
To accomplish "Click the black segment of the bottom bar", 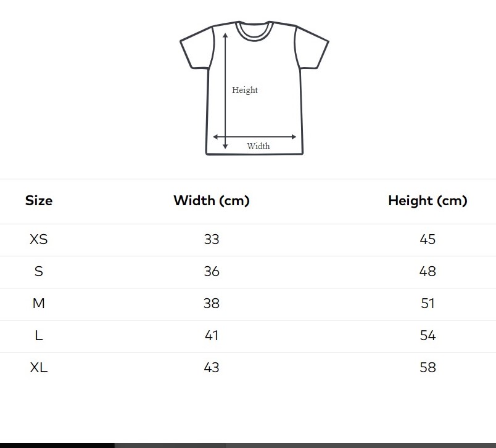I will (x=57, y=445).
